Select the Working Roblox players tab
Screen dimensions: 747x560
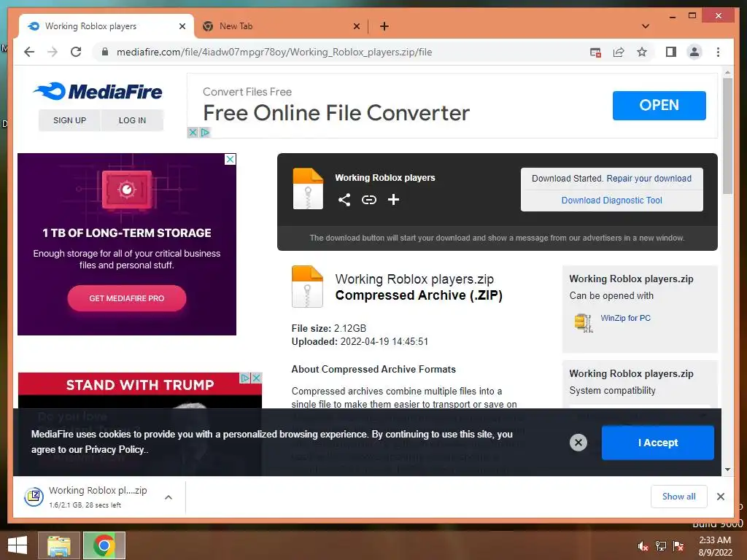pyautogui.click(x=107, y=26)
